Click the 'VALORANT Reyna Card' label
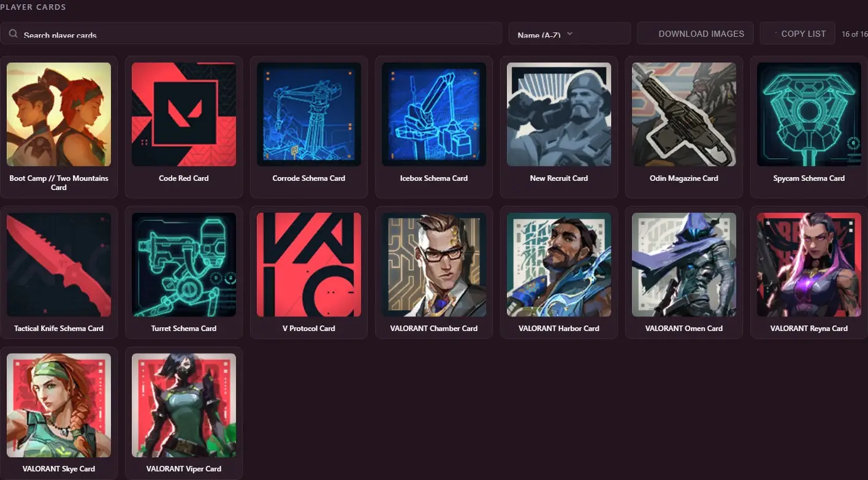 tap(809, 329)
